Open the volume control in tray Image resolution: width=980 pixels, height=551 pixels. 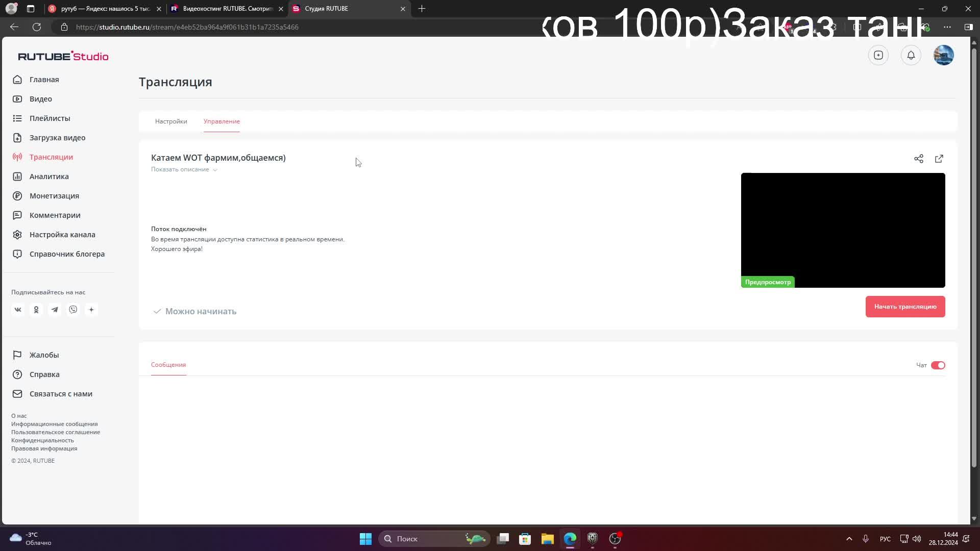click(x=917, y=539)
